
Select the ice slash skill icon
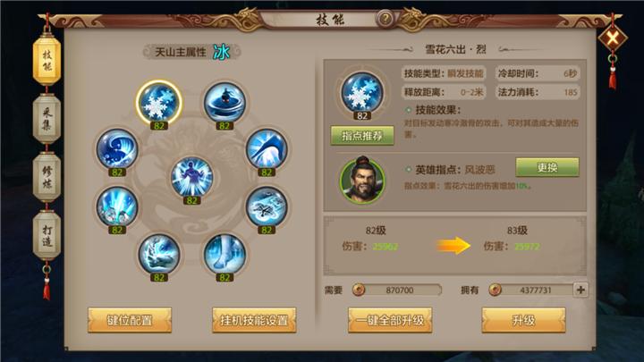267,148
